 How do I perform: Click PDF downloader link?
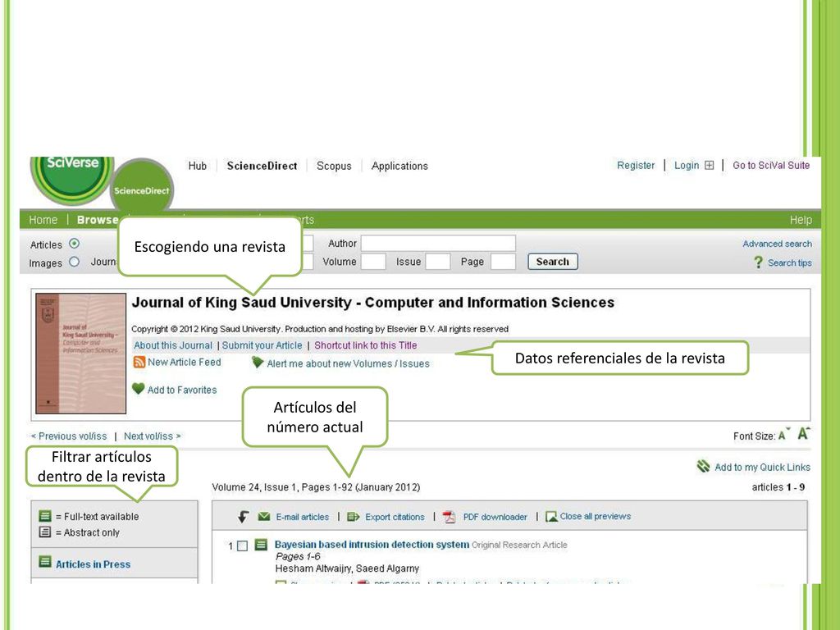click(x=495, y=517)
